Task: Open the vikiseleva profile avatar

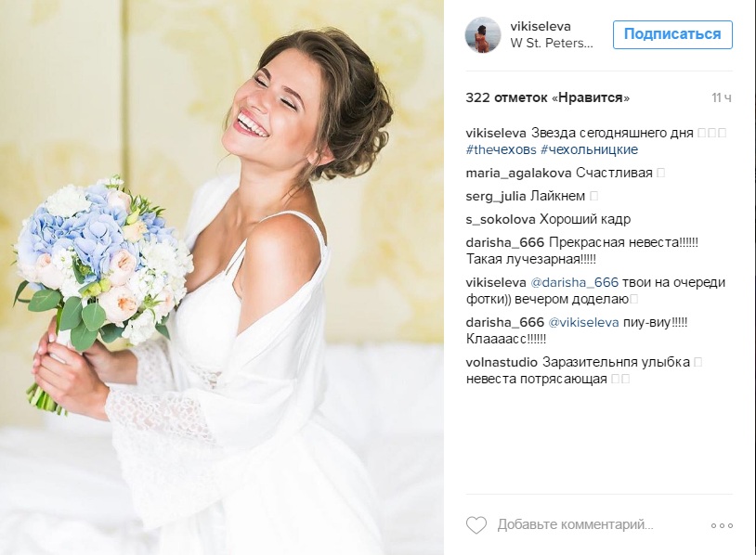Action: [x=483, y=34]
